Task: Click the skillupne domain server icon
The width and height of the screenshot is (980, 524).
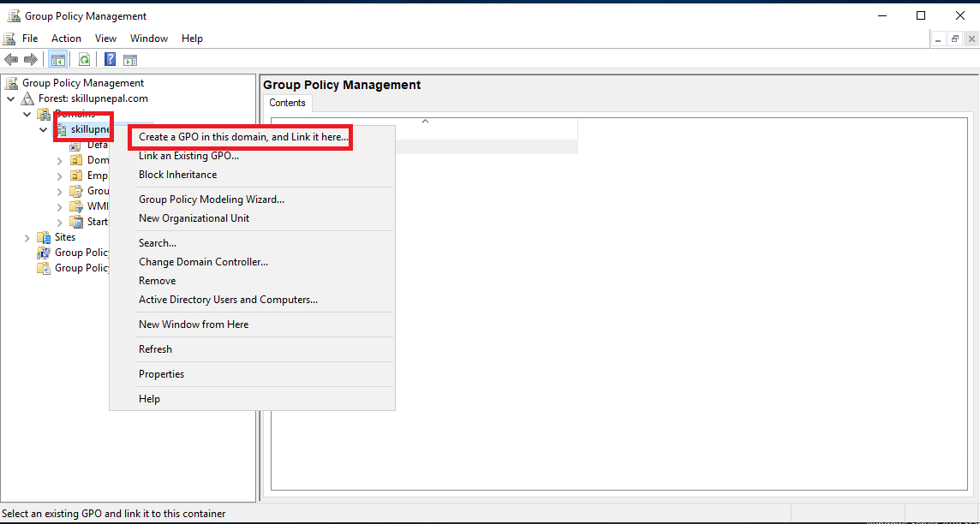Action: pyautogui.click(x=62, y=129)
